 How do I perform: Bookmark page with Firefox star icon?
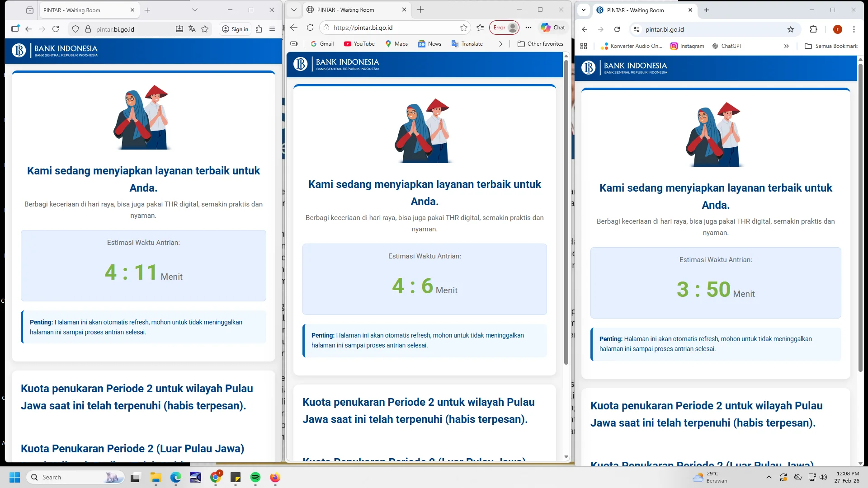coord(205,29)
